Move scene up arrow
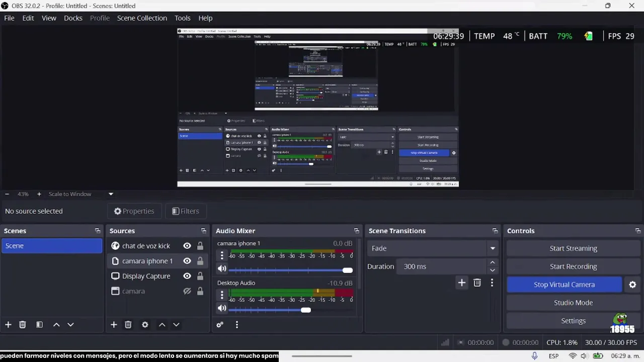 point(56,325)
